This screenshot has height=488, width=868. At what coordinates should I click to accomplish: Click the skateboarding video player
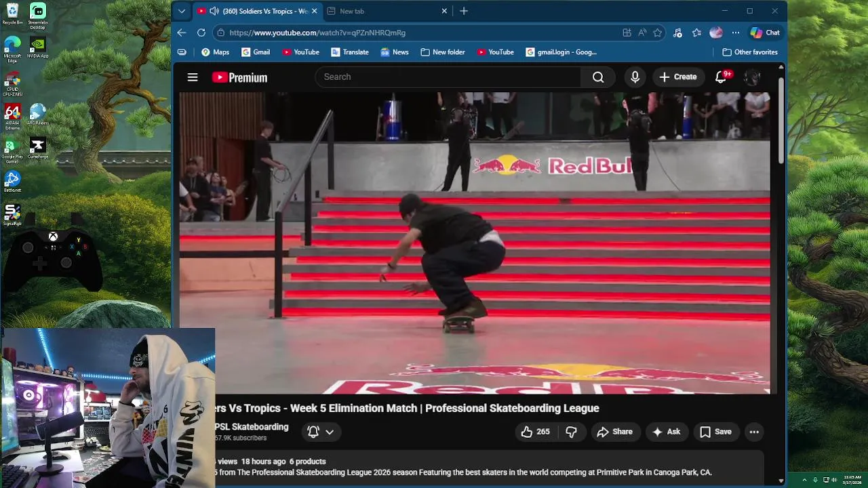[x=475, y=243]
